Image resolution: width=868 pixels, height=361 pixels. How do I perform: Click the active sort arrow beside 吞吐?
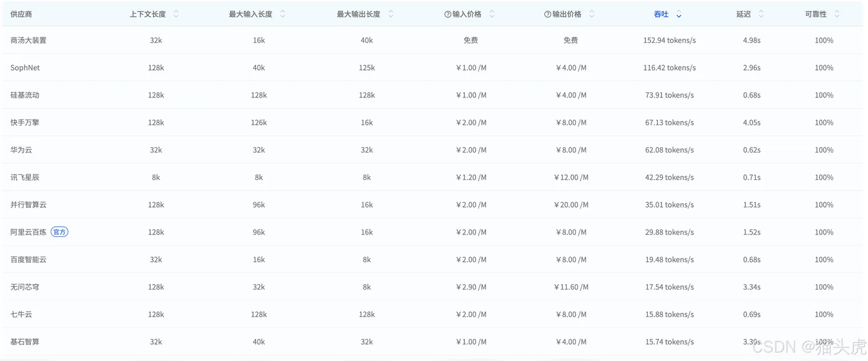(x=679, y=14)
